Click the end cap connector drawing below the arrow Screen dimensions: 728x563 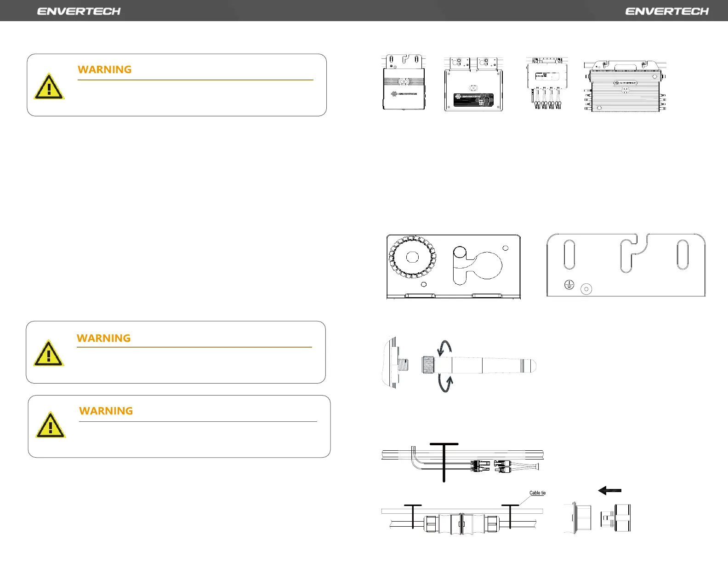(616, 518)
